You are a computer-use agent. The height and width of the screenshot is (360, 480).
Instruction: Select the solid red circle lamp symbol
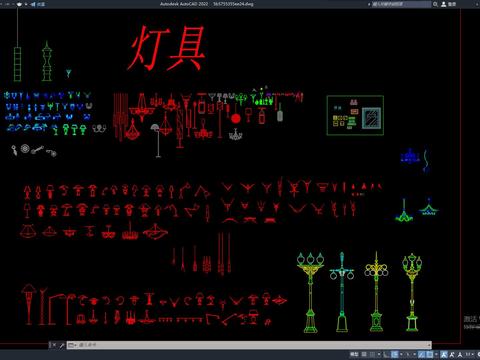pos(236,119)
